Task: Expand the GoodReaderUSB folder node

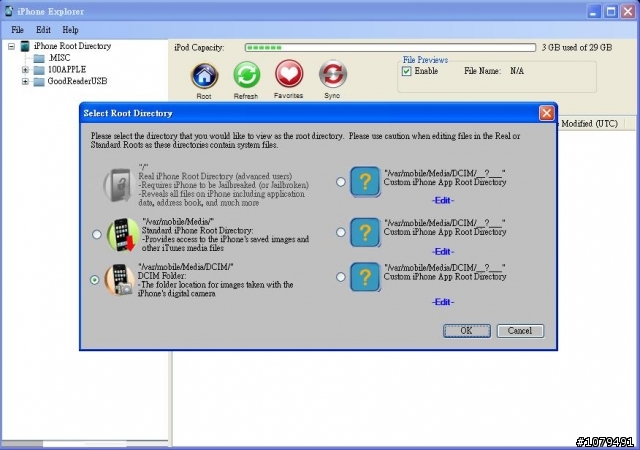Action: click(25, 82)
